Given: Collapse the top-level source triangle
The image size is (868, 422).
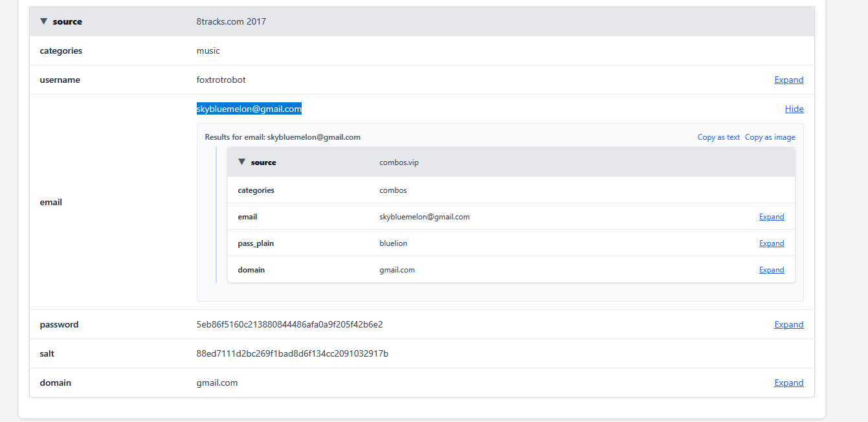Looking at the screenshot, I should (43, 21).
